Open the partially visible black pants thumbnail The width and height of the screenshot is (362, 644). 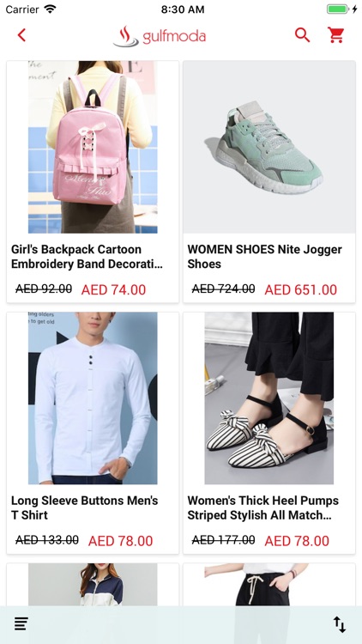(x=269, y=585)
